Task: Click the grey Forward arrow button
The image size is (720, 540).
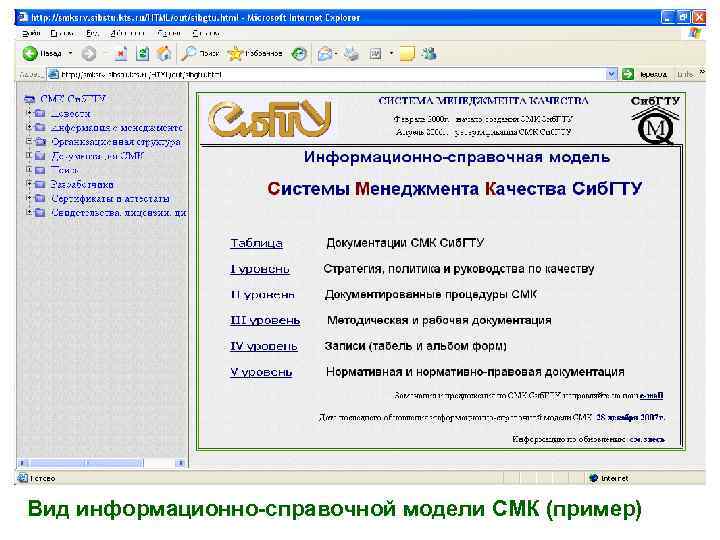Action: (x=89, y=54)
